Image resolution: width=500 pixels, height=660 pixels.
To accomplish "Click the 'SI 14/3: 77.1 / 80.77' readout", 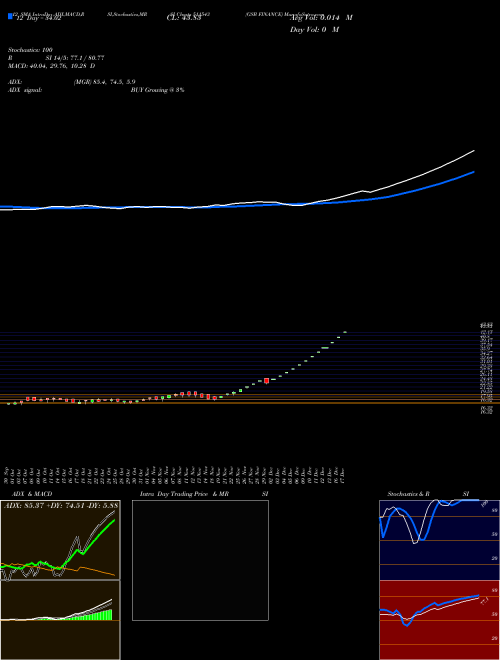I will coord(75,58).
